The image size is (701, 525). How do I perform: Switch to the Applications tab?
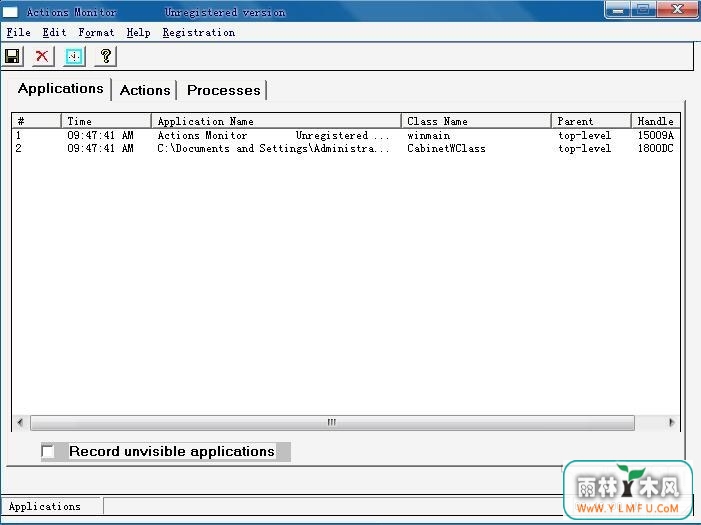[x=60, y=89]
